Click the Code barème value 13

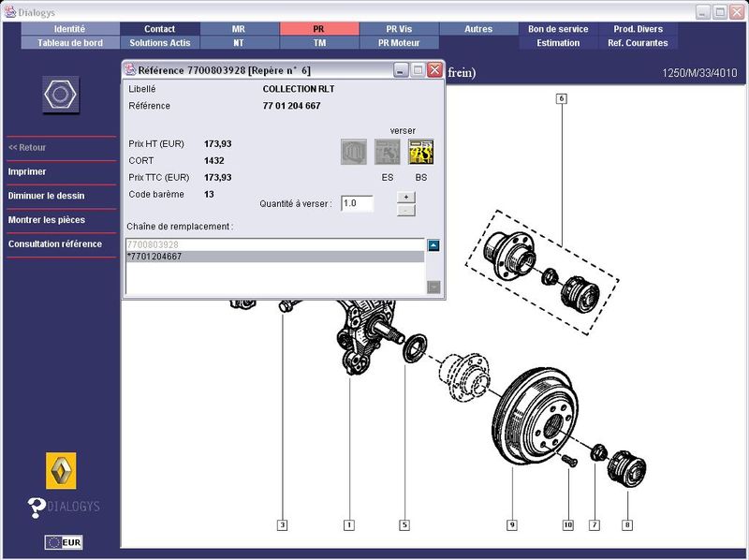pos(209,194)
